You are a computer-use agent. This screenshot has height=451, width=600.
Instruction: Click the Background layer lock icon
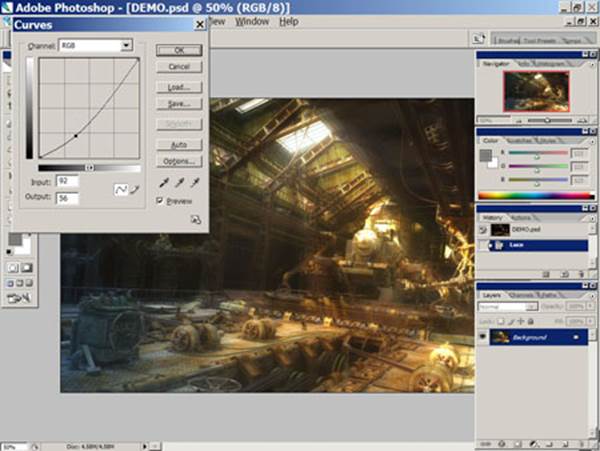[x=576, y=337]
